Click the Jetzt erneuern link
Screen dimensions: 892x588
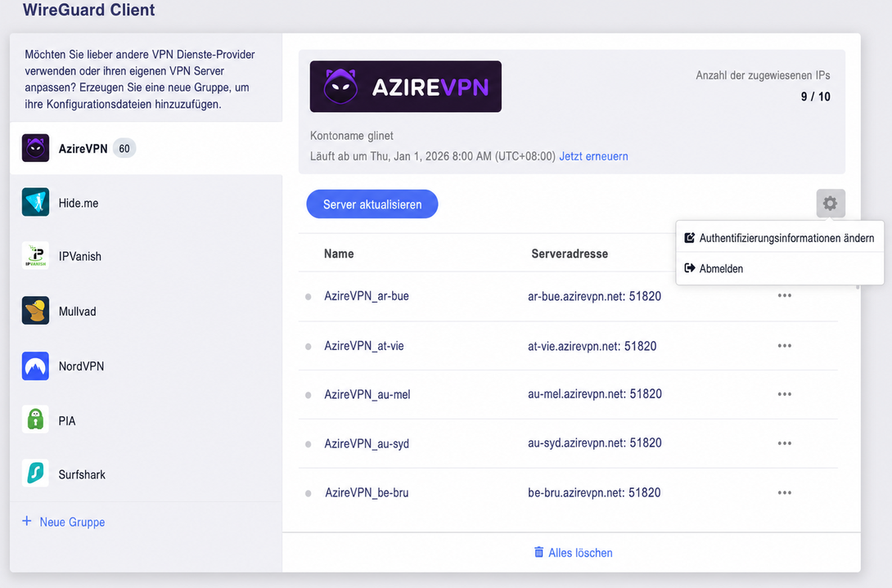coord(593,156)
